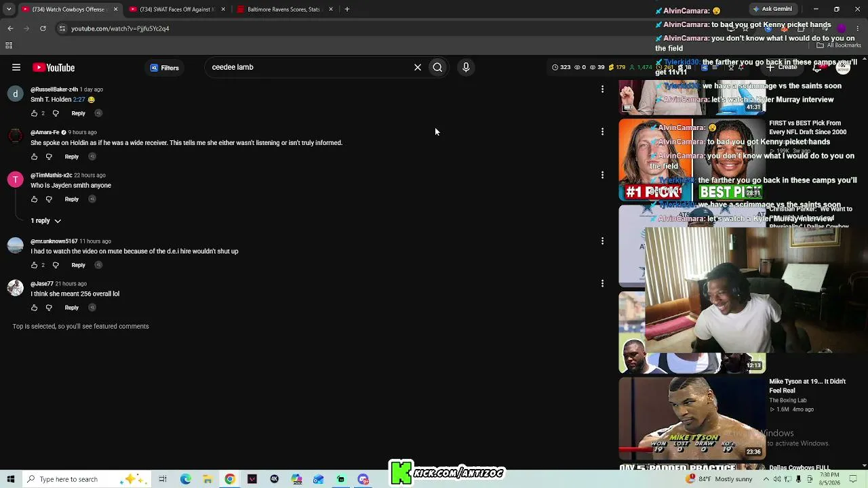
Task: Open a new browser tab
Action: pos(347,9)
